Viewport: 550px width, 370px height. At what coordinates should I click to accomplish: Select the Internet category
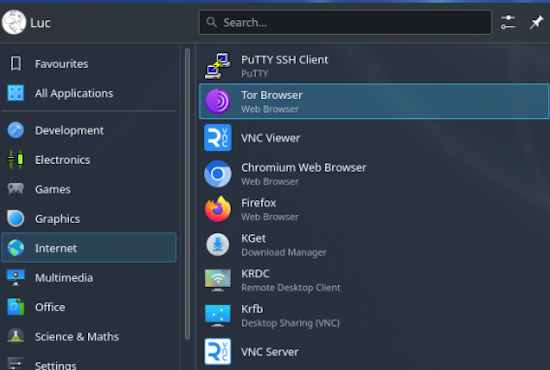click(x=89, y=248)
